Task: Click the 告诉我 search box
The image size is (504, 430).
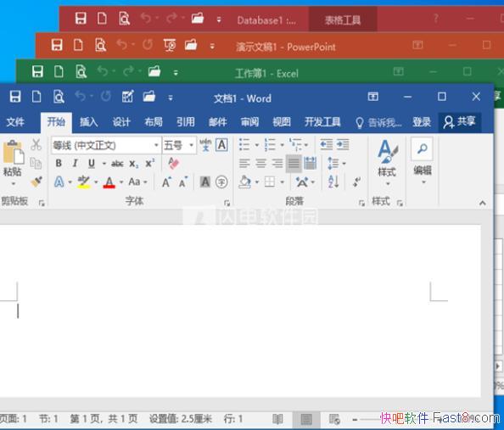Action: coord(378,122)
